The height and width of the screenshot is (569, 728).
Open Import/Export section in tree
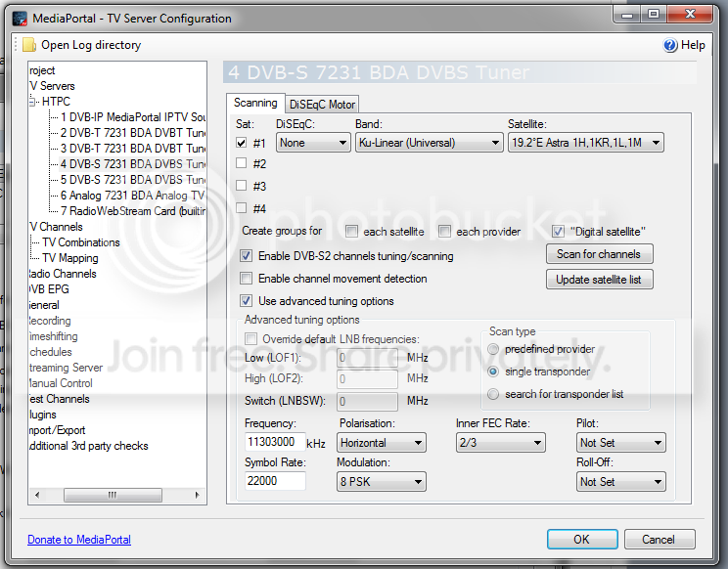(57, 430)
